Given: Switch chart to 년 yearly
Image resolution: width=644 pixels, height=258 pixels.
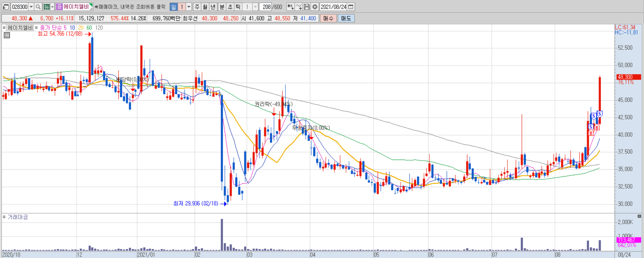Looking at the screenshot, I should coord(213,7).
